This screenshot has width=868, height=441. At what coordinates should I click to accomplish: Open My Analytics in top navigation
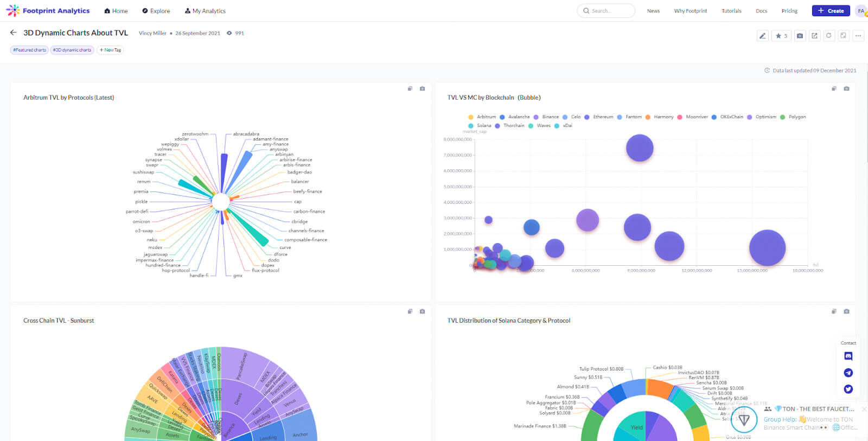pyautogui.click(x=205, y=11)
